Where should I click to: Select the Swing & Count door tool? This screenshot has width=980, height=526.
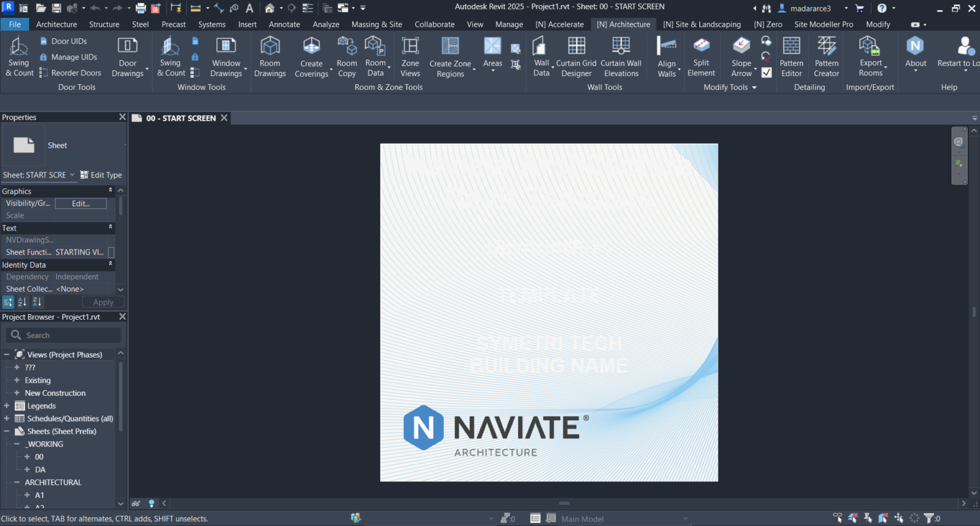point(19,56)
